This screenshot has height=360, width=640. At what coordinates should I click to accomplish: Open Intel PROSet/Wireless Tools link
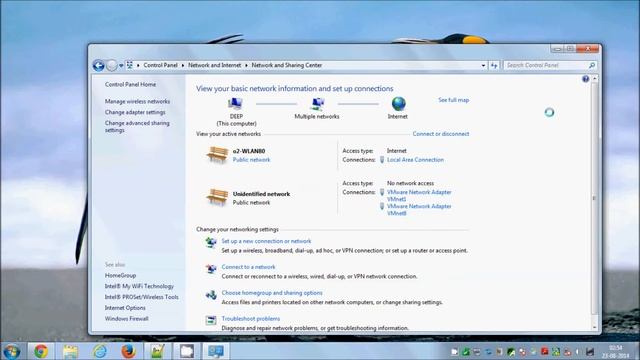142,297
